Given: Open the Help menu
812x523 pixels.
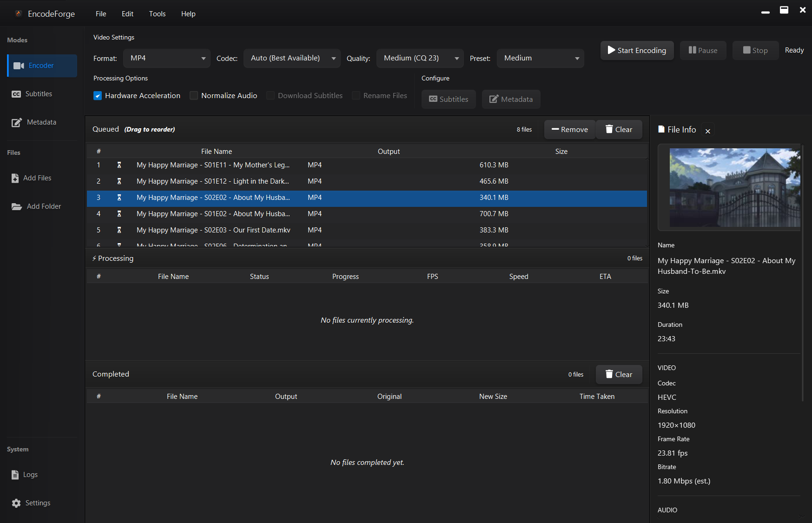Looking at the screenshot, I should pyautogui.click(x=188, y=14).
